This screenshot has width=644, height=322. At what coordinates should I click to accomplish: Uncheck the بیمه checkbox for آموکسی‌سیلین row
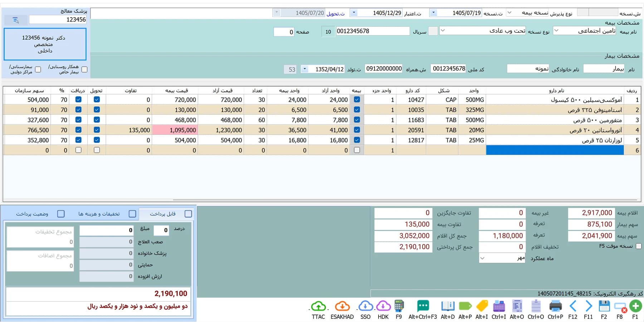pyautogui.click(x=357, y=99)
